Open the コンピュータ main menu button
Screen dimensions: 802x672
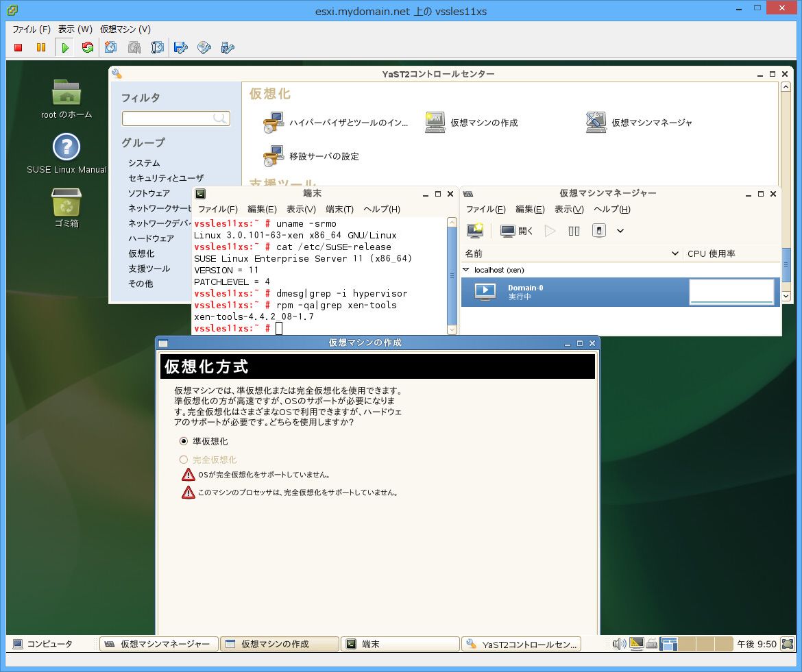point(43,644)
